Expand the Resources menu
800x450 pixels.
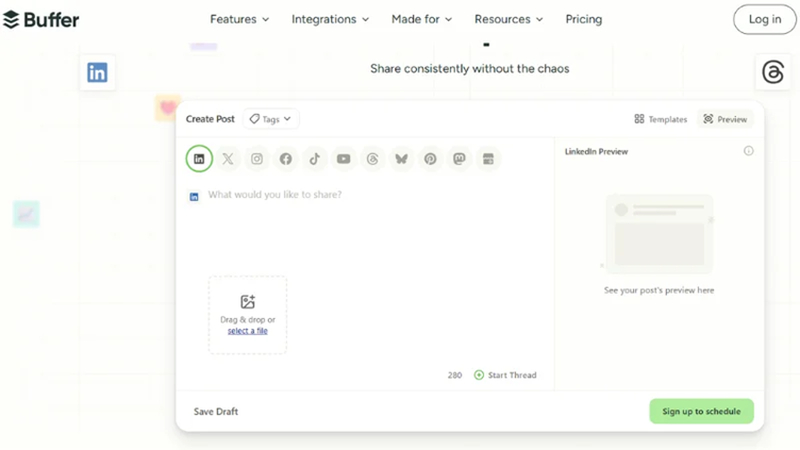coord(509,19)
